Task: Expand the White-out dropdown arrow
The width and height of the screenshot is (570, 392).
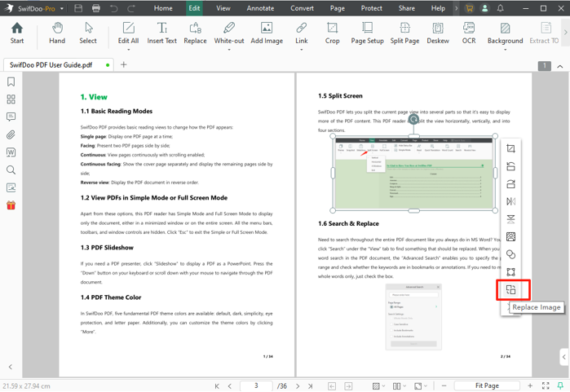Action: tap(229, 49)
